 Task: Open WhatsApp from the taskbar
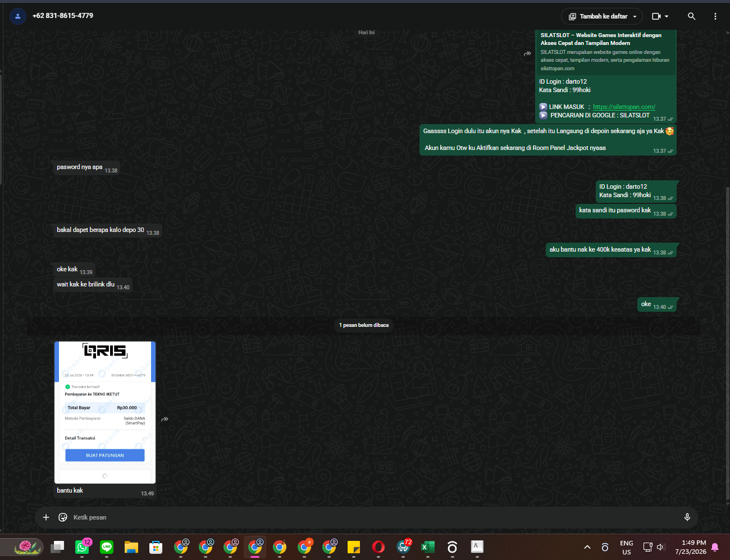click(x=82, y=547)
